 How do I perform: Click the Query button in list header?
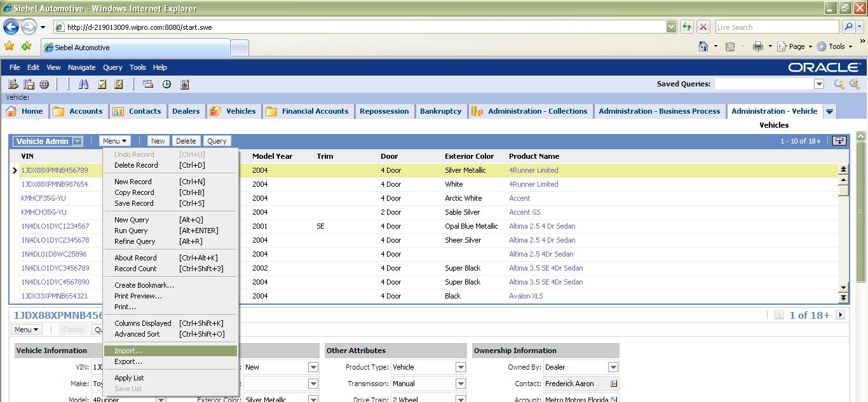click(217, 141)
